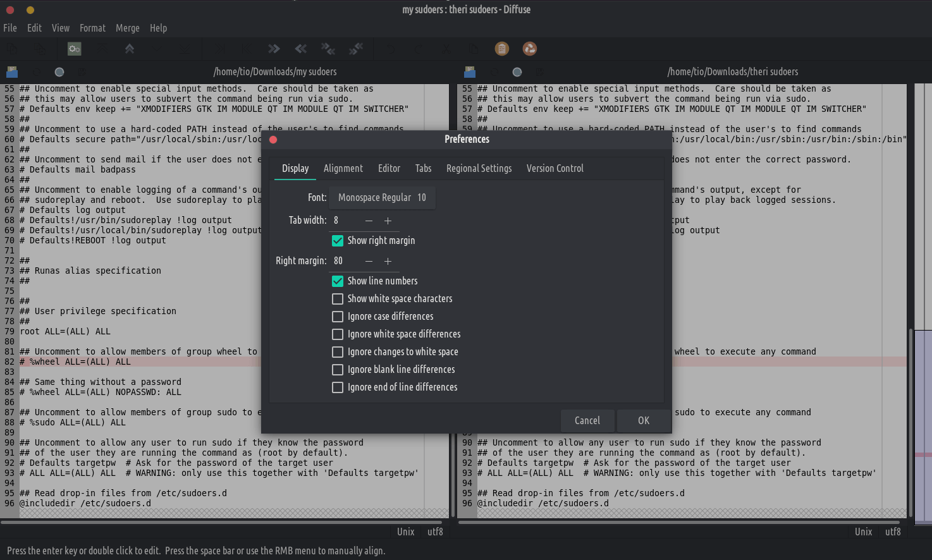Increase the Tab width with plus button
The image size is (932, 560).
[388, 221]
